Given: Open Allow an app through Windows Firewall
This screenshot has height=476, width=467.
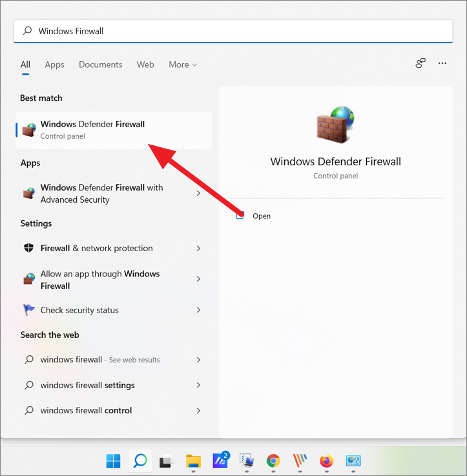Looking at the screenshot, I should pyautogui.click(x=114, y=280).
